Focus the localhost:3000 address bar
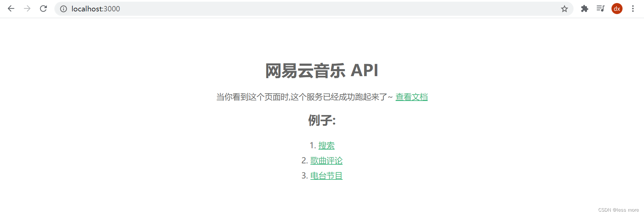Viewport: 644px width, 215px height. coord(314,9)
